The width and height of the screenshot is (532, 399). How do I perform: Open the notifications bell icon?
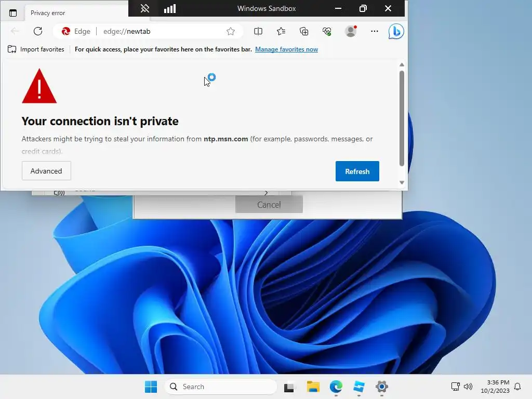coord(517,387)
